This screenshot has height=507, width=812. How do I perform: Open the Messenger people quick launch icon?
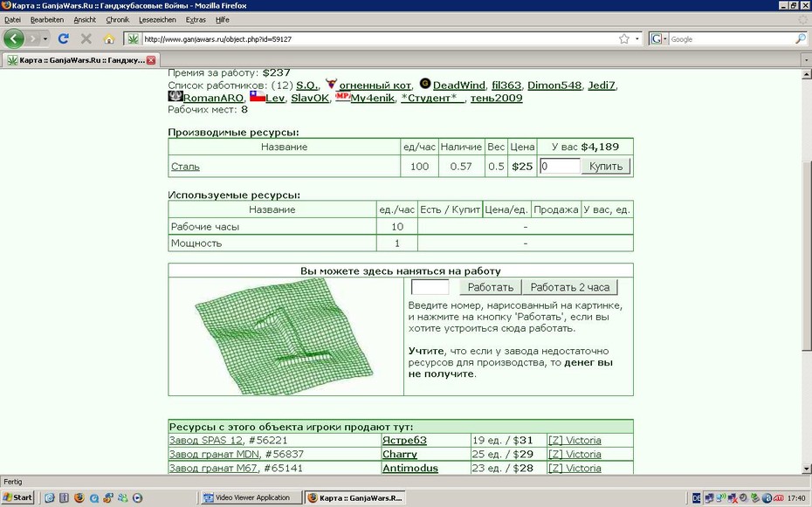pyautogui.click(x=123, y=497)
